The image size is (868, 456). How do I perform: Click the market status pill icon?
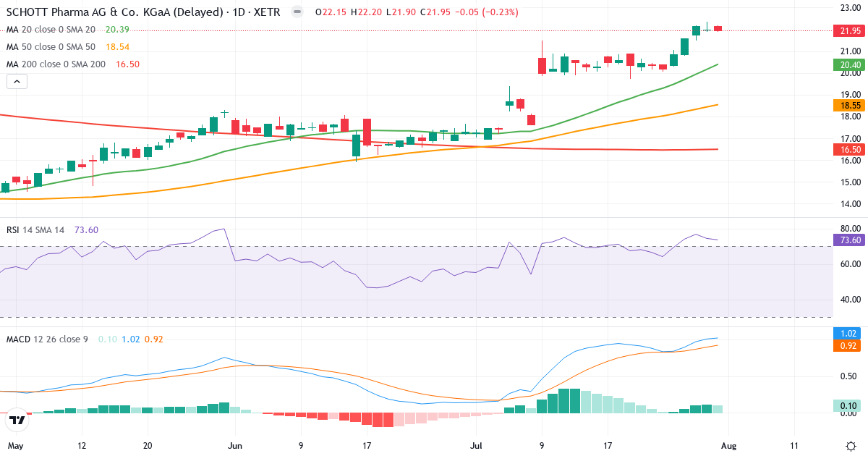(297, 12)
